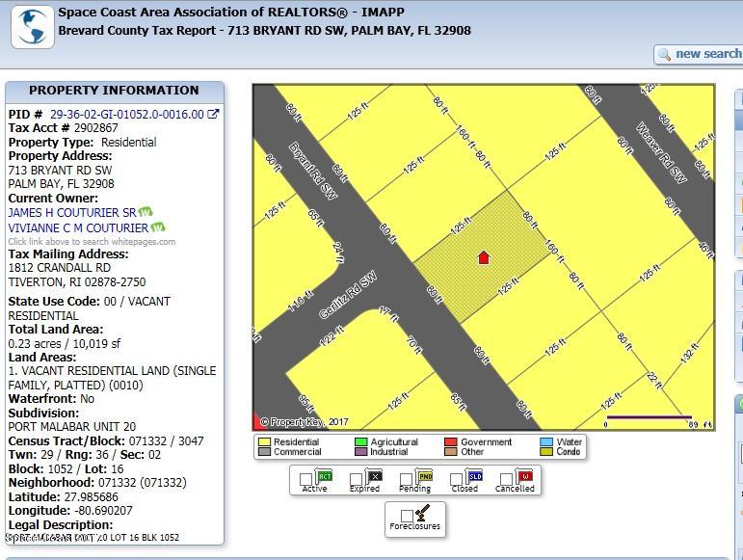Click the Water blue legend swatch
This screenshot has width=743, height=560.
point(546,442)
